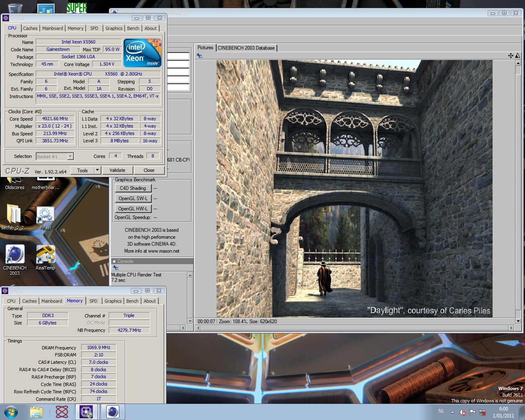Image resolution: width=525 pixels, height=420 pixels.
Task: Click the picture horizontal scroll-right arrow
Action: [511, 328]
